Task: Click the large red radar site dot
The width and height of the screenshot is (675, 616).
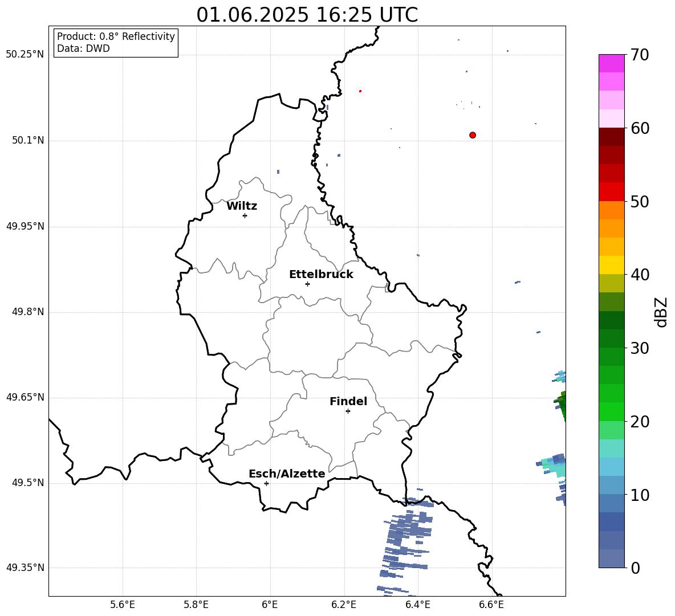Action: pos(473,135)
